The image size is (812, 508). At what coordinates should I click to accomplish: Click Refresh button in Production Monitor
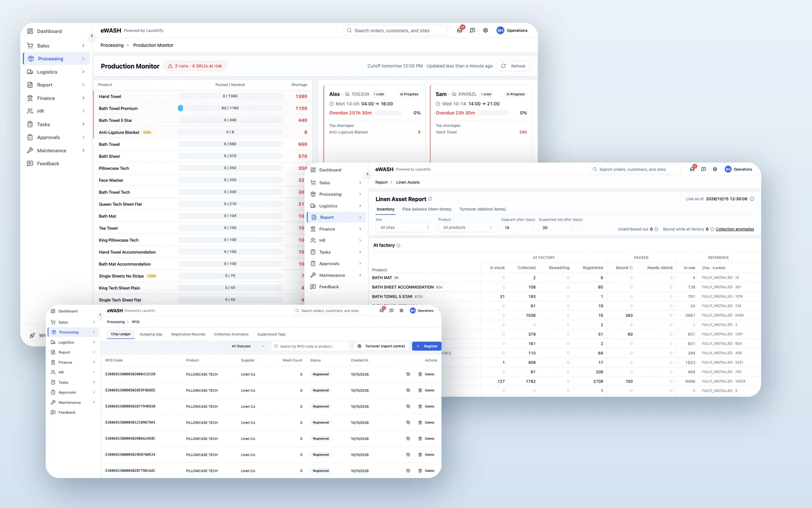pos(514,66)
